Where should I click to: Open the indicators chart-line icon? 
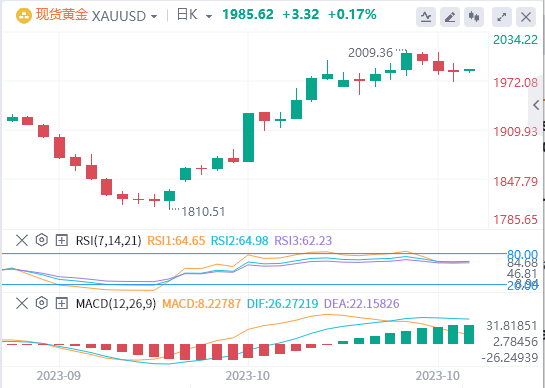click(426, 17)
